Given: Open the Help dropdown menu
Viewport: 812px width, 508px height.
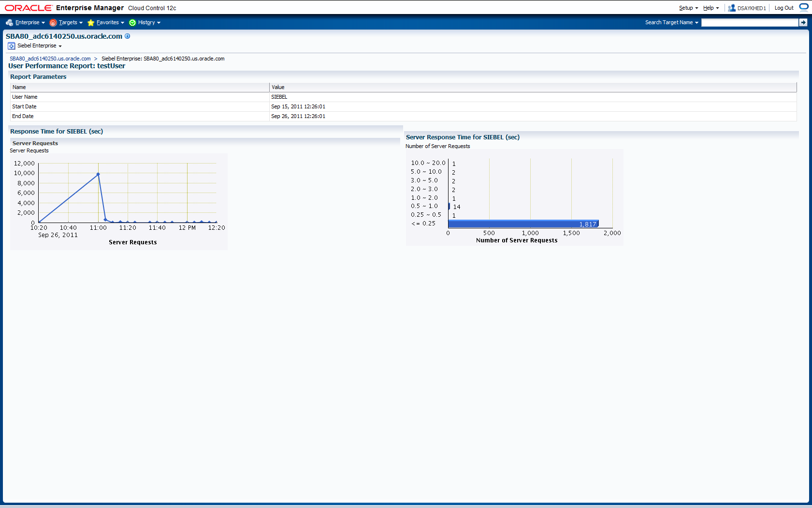Looking at the screenshot, I should coord(711,8).
